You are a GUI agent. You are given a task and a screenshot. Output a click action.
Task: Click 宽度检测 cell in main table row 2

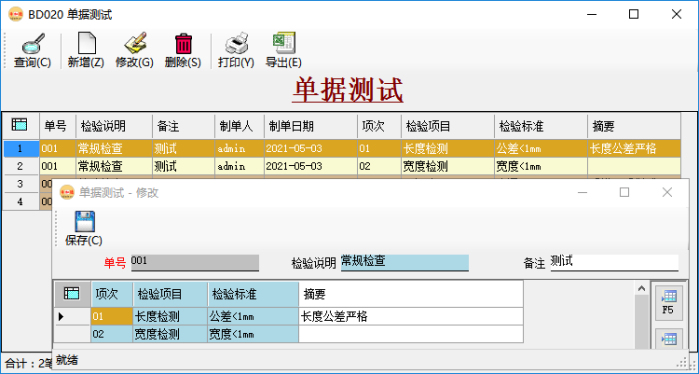448,166
